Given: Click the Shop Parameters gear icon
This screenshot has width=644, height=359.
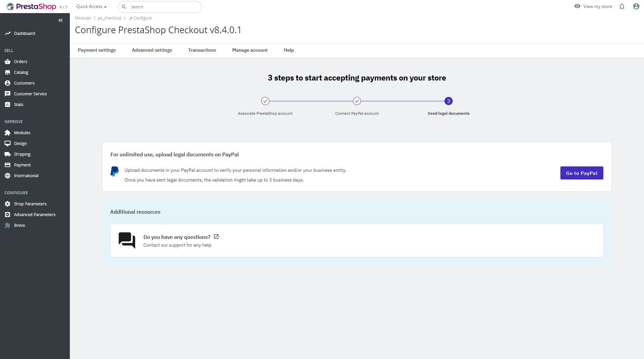Looking at the screenshot, I should (x=7, y=204).
